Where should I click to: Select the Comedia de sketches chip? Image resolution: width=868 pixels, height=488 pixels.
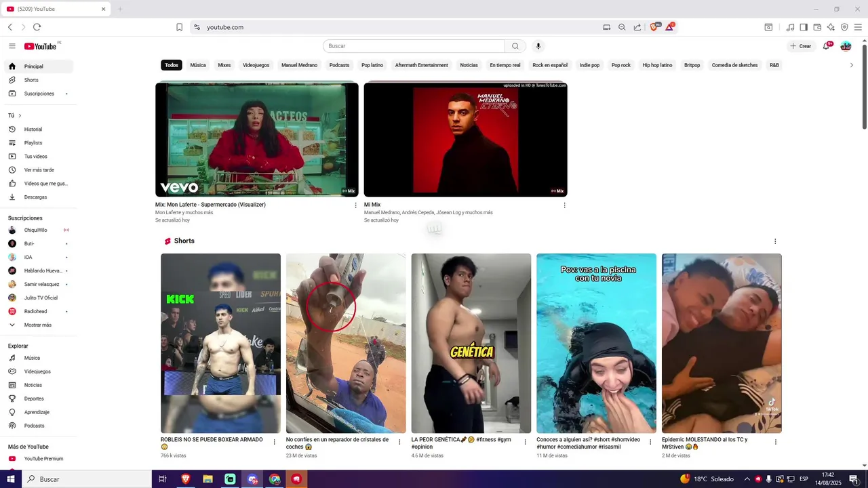point(734,65)
